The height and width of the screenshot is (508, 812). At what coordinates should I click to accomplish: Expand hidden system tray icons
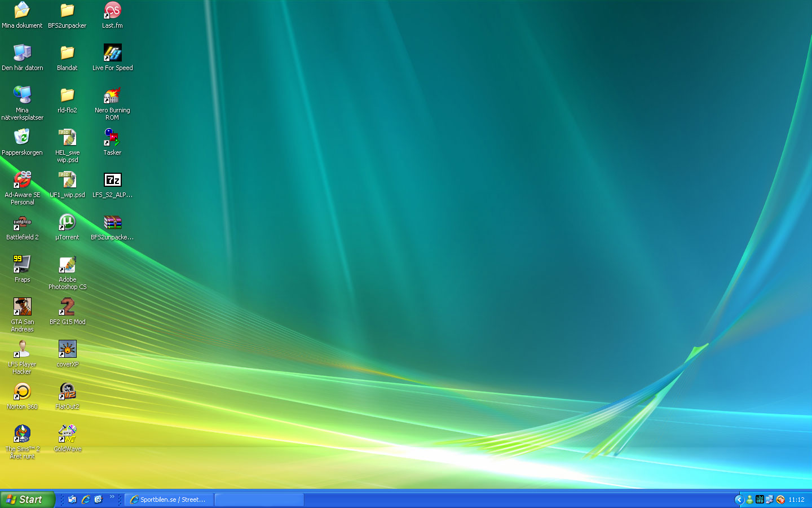(739, 500)
